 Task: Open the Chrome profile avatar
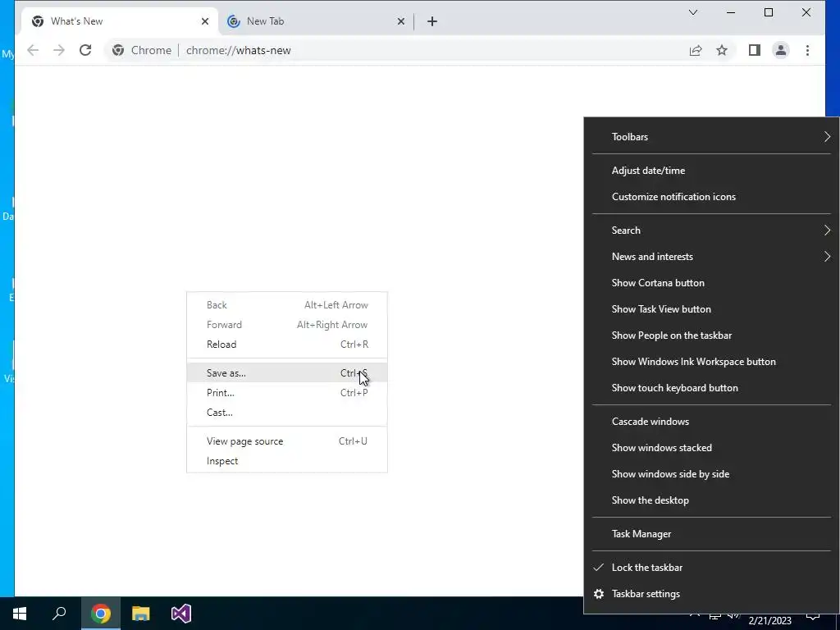(781, 50)
